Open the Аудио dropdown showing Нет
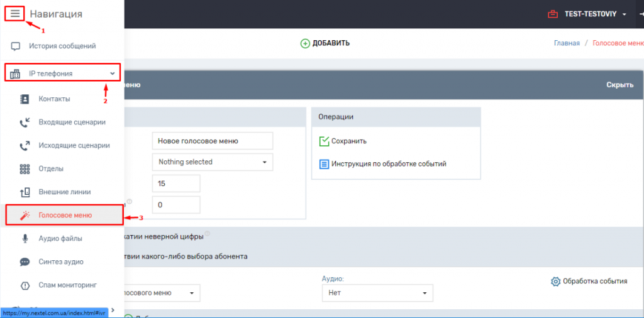This screenshot has width=644, height=318. pos(378,293)
